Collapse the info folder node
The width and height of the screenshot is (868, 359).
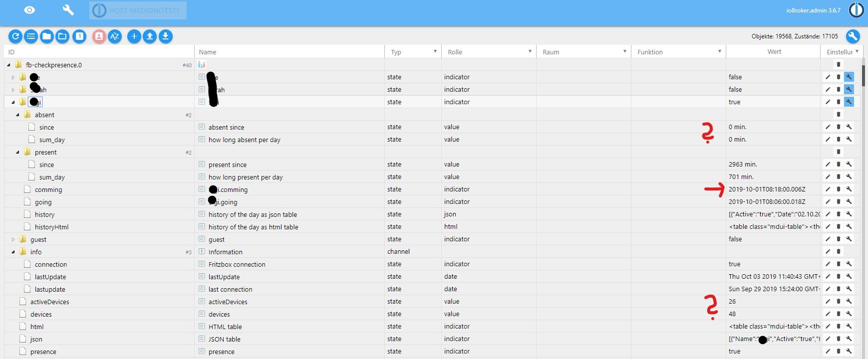[x=13, y=252]
